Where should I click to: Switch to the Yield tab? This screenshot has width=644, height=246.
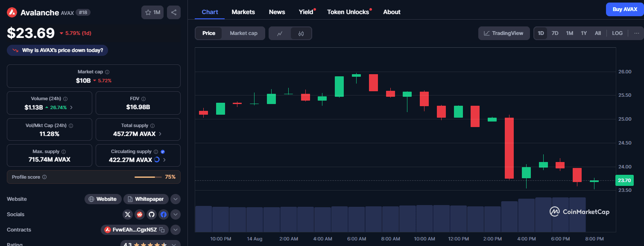click(x=306, y=12)
